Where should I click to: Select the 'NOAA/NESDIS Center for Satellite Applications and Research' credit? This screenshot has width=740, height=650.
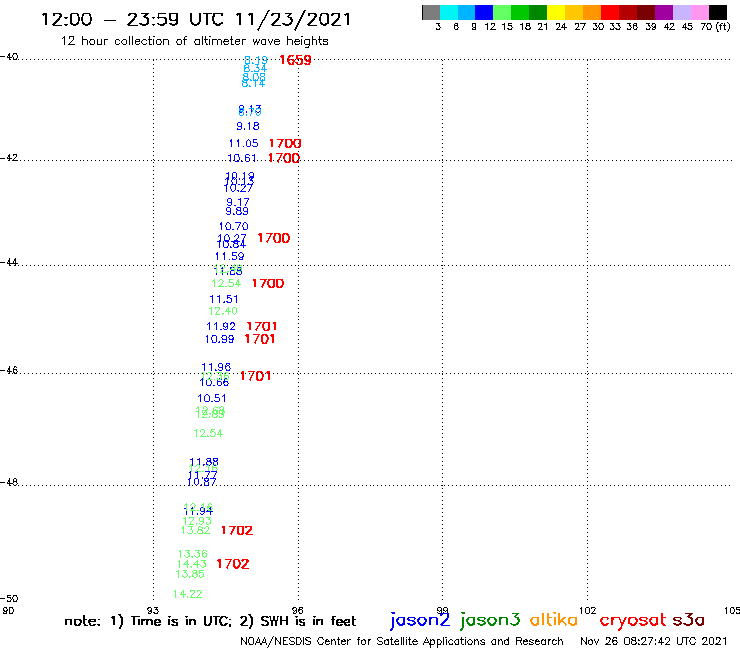click(402, 641)
